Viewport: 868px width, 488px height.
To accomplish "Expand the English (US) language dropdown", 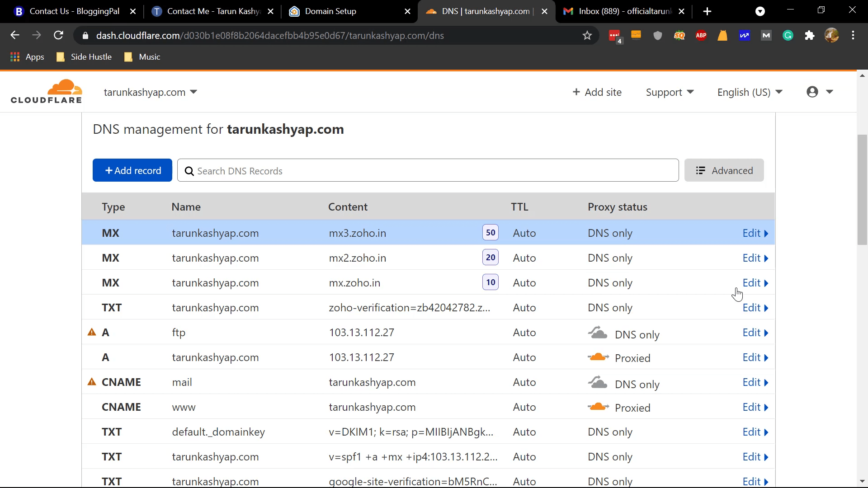I will pyautogui.click(x=750, y=92).
